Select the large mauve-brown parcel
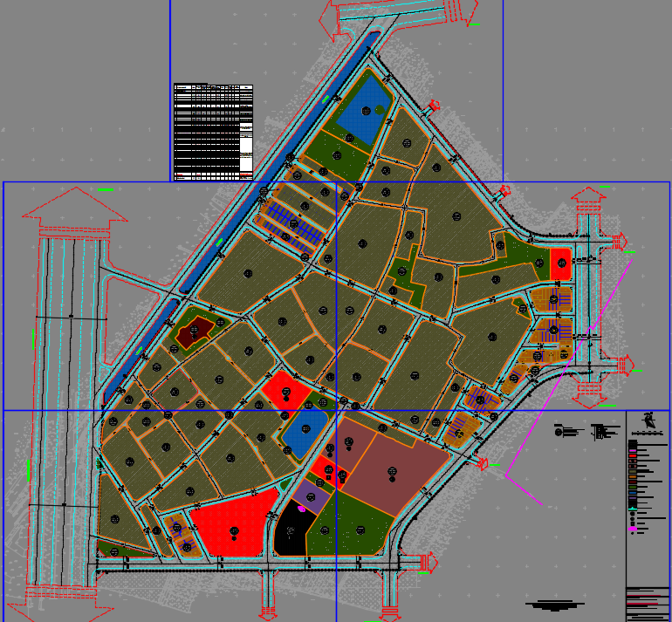The image size is (672, 622). [x=391, y=468]
